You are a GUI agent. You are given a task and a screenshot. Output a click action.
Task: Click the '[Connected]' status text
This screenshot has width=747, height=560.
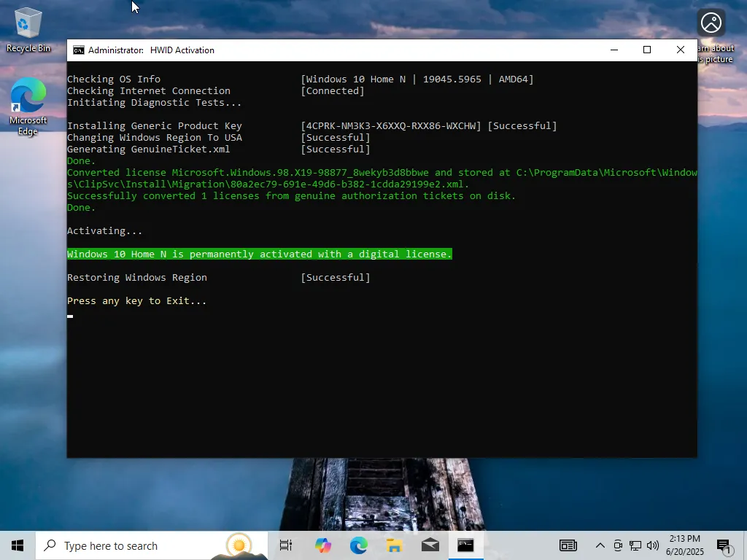coord(333,91)
